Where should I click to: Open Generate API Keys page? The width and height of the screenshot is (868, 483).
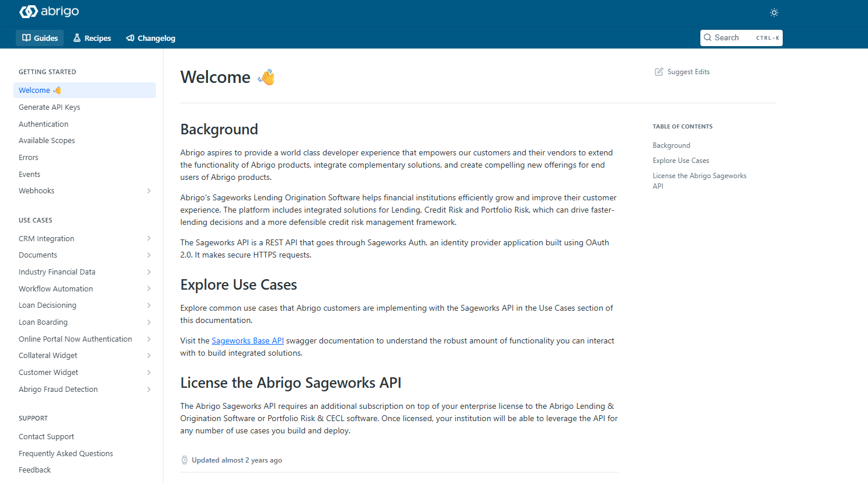(x=50, y=107)
